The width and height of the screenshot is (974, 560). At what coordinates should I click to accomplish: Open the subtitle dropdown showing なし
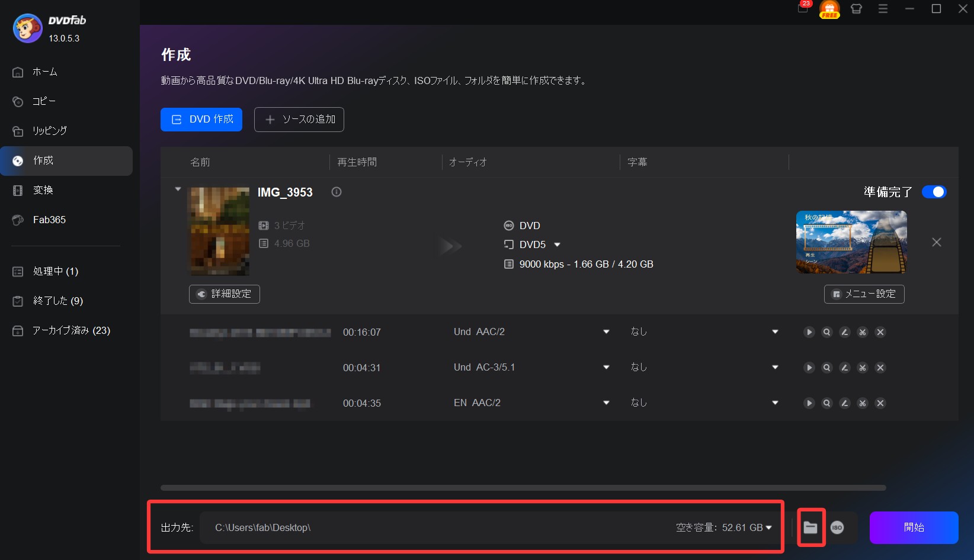click(x=774, y=332)
